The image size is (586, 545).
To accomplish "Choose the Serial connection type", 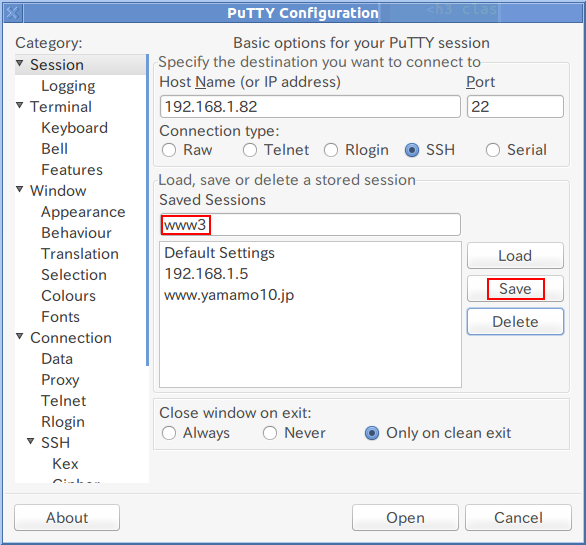I will (493, 150).
